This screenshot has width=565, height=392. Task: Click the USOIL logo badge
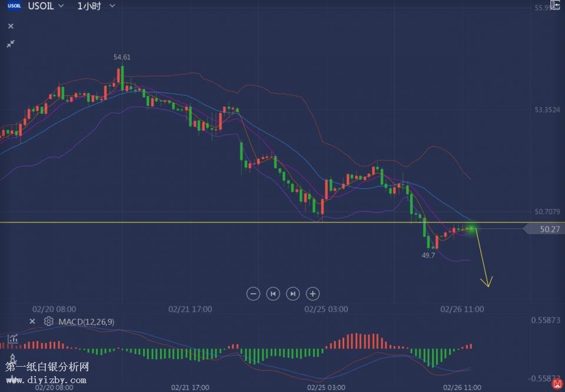tap(14, 6)
